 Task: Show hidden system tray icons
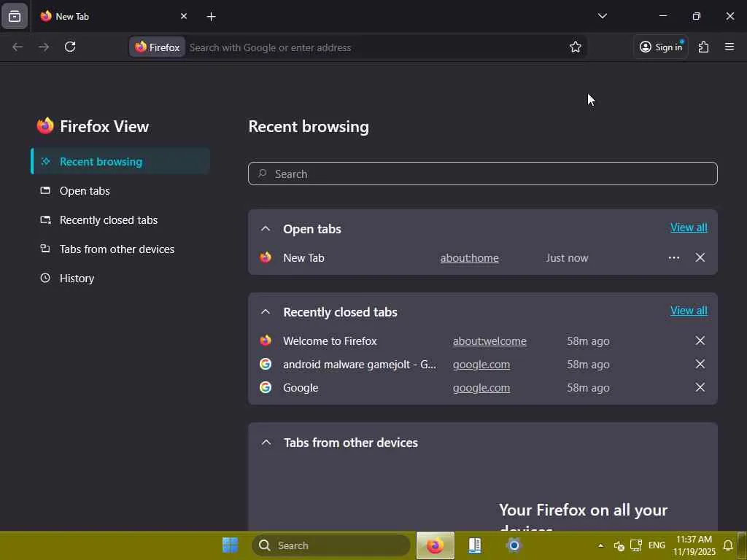point(600,545)
